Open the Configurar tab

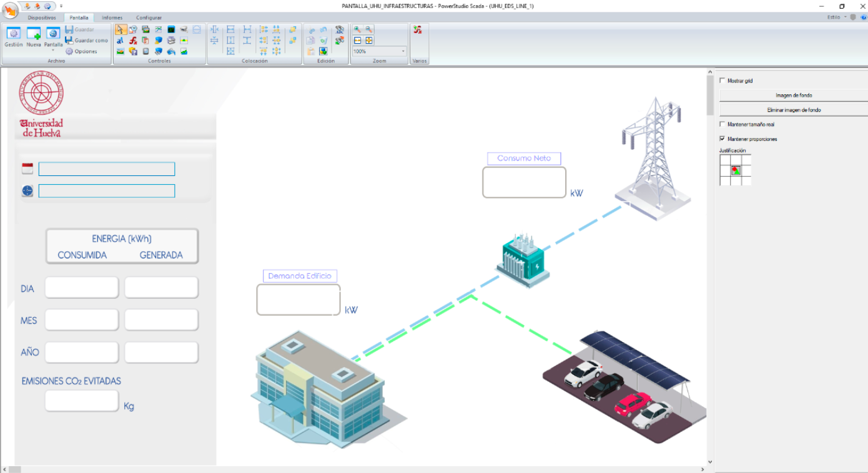149,17
